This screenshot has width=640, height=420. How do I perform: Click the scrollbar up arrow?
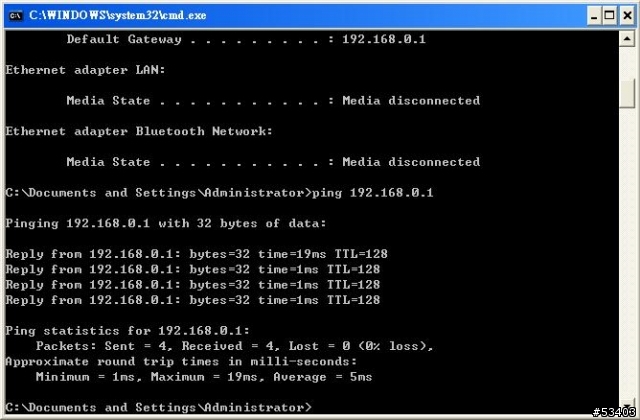coord(627,39)
